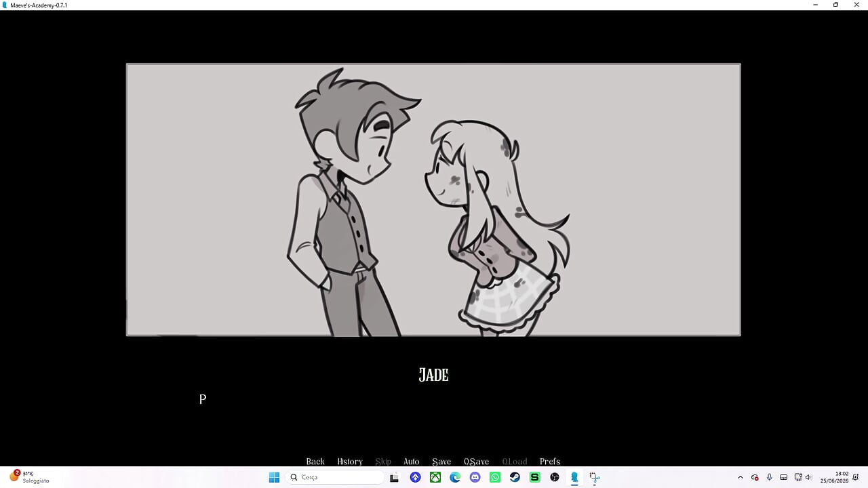
Task: Open the touchpad tray icon
Action: [x=784, y=477]
